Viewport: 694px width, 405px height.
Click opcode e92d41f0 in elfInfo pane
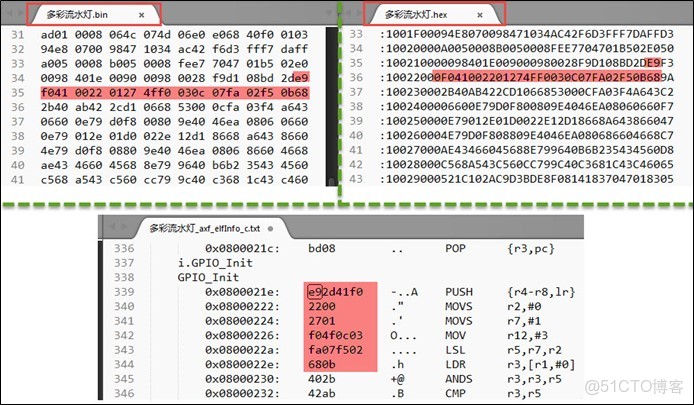335,292
